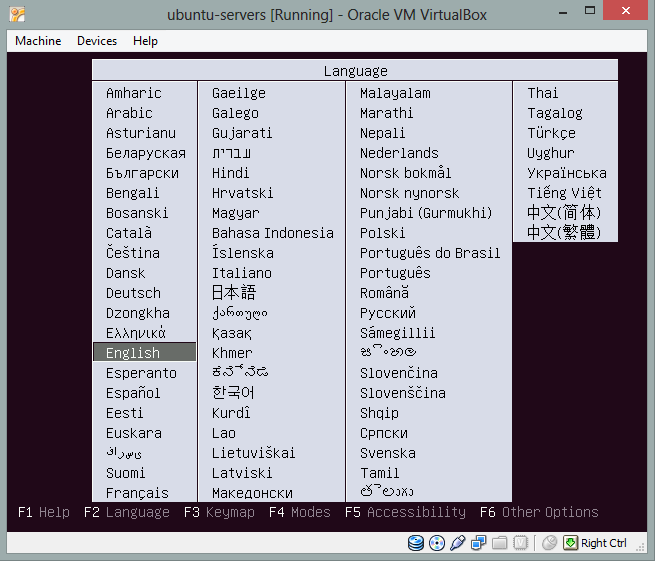Click the mouse integration status icon
655x561 pixels.
coord(549,543)
